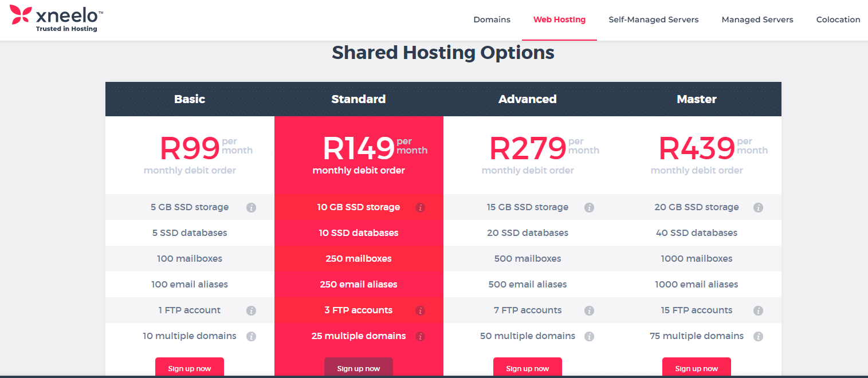This screenshot has height=378, width=868.
Task: Open the Colocation section
Action: 838,19
